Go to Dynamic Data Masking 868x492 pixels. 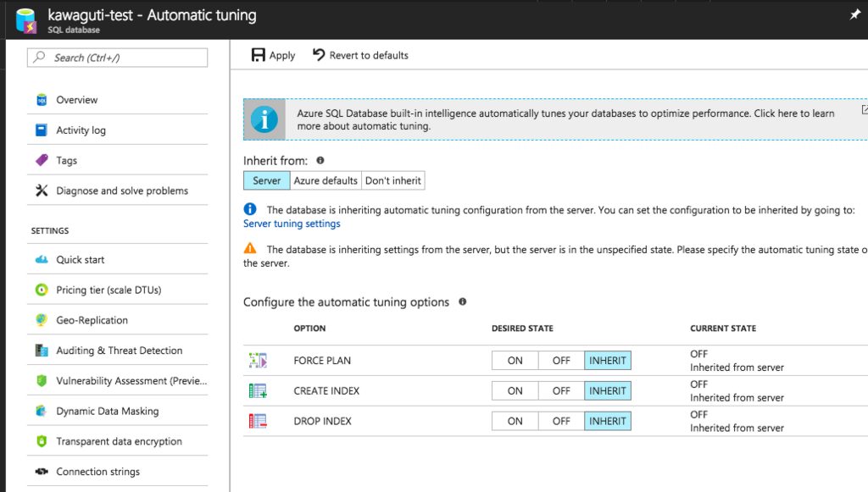point(107,412)
